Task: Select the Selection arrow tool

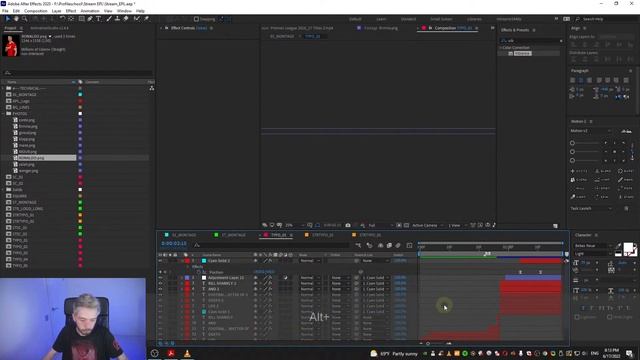Action: [7, 19]
